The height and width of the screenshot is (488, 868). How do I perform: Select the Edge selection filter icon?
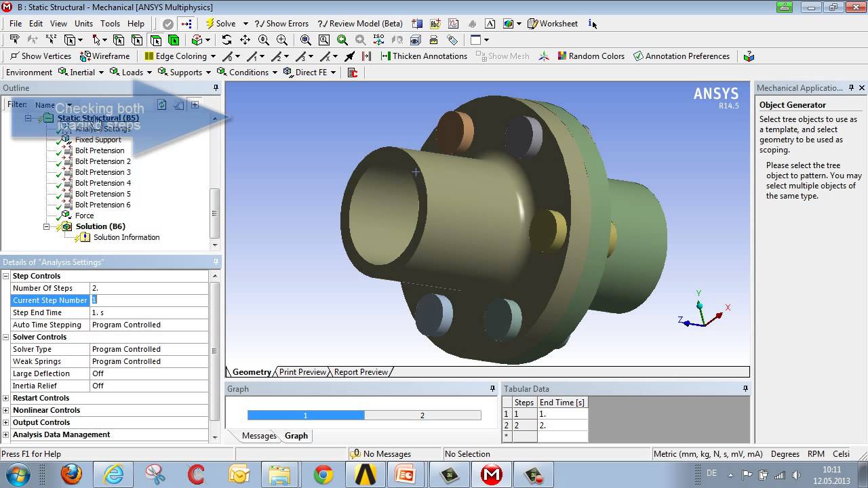pyautogui.click(x=137, y=40)
